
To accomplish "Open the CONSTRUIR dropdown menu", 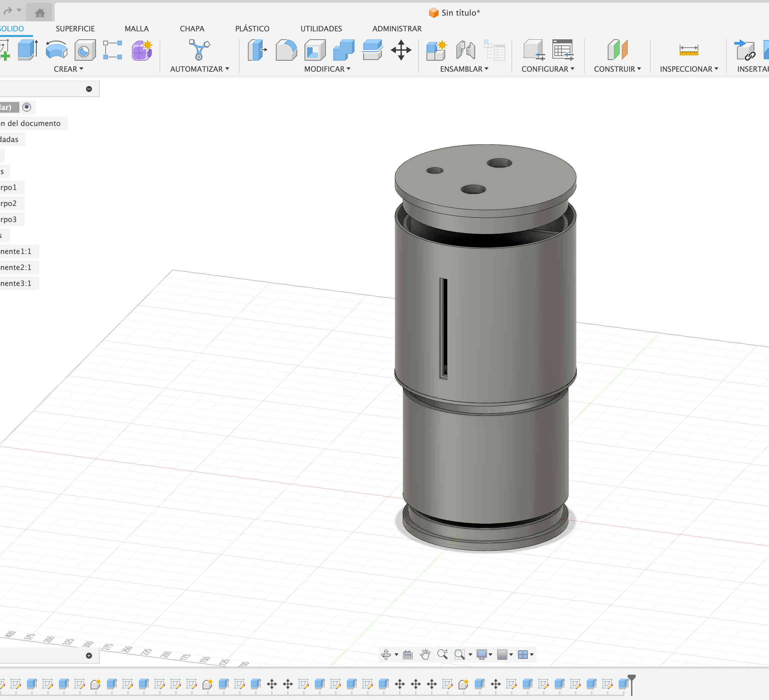I will (617, 69).
